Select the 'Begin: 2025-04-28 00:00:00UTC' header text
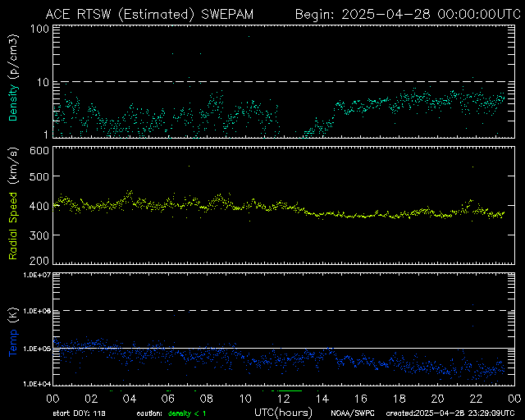This screenshot has height=420, width=525. pos(408,15)
